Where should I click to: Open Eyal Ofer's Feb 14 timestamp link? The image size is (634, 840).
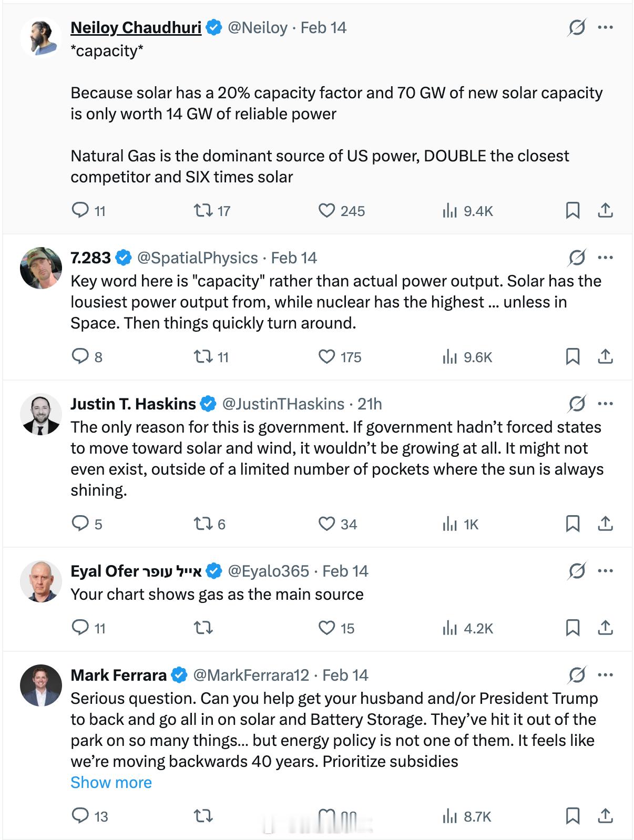pyautogui.click(x=345, y=571)
